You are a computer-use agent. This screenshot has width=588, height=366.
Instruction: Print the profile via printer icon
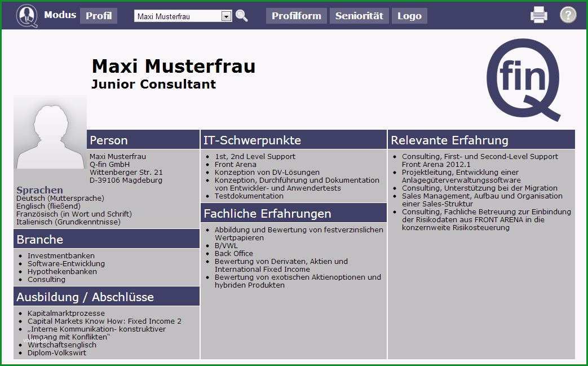539,15
